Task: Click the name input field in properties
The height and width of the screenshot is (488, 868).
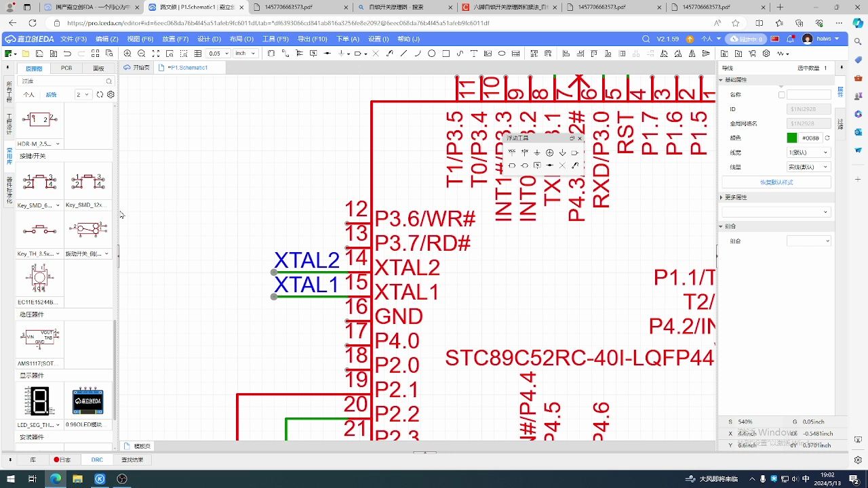Action: click(x=808, y=95)
